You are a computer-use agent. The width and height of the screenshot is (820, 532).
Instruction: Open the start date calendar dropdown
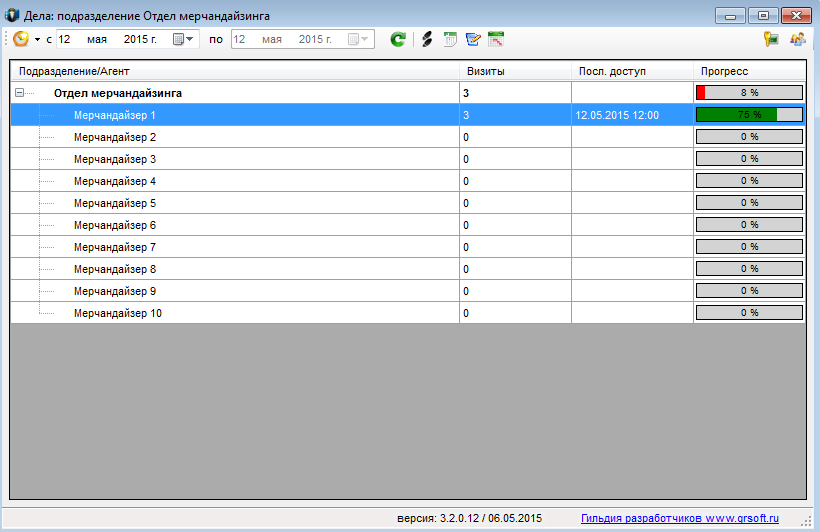pos(184,40)
